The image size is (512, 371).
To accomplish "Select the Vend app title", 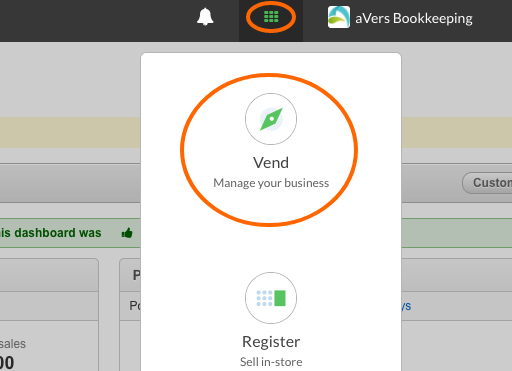I will pyautogui.click(x=271, y=163).
